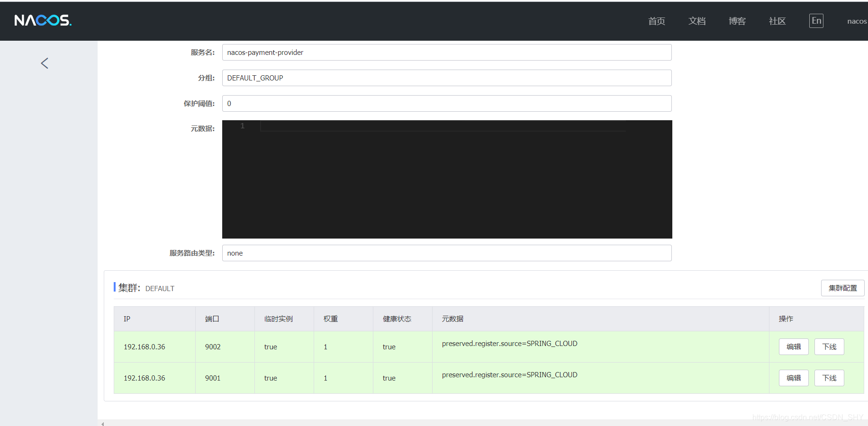Click the IP column header

pos(154,319)
